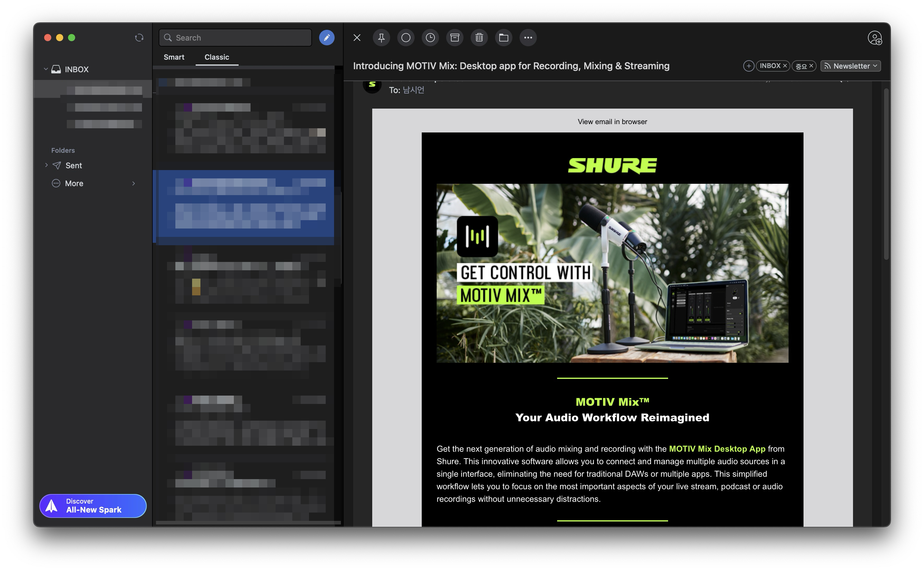Archive the email with the archive box icon
Image resolution: width=924 pixels, height=571 pixels.
click(455, 37)
